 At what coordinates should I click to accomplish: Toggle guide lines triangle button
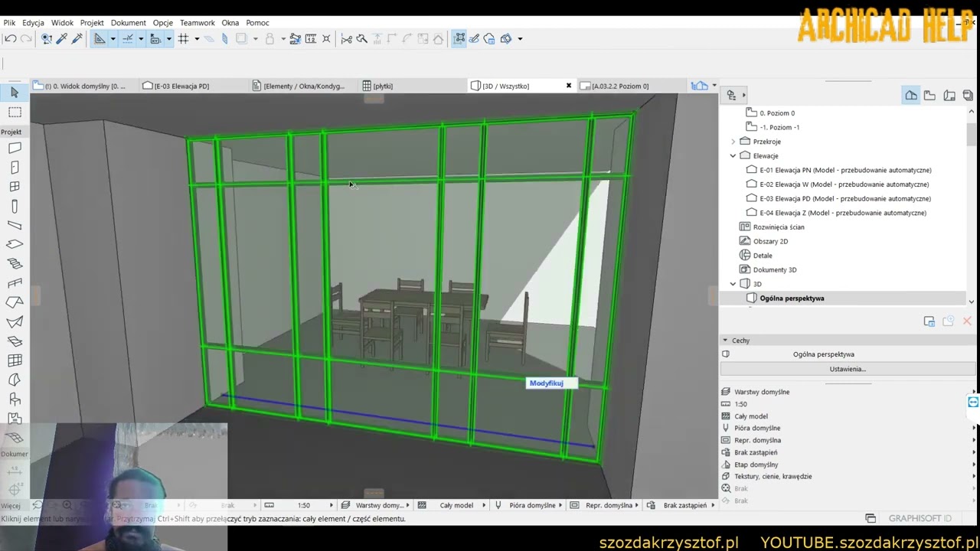(100, 39)
